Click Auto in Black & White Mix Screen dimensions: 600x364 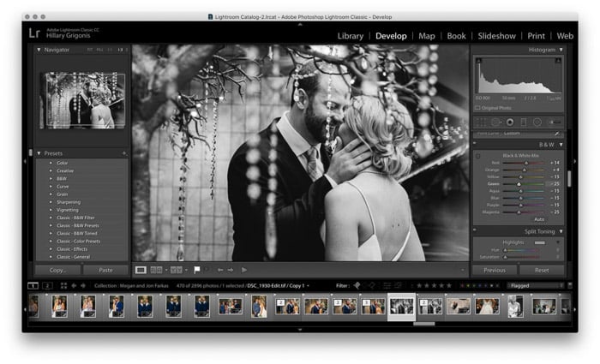(x=539, y=219)
